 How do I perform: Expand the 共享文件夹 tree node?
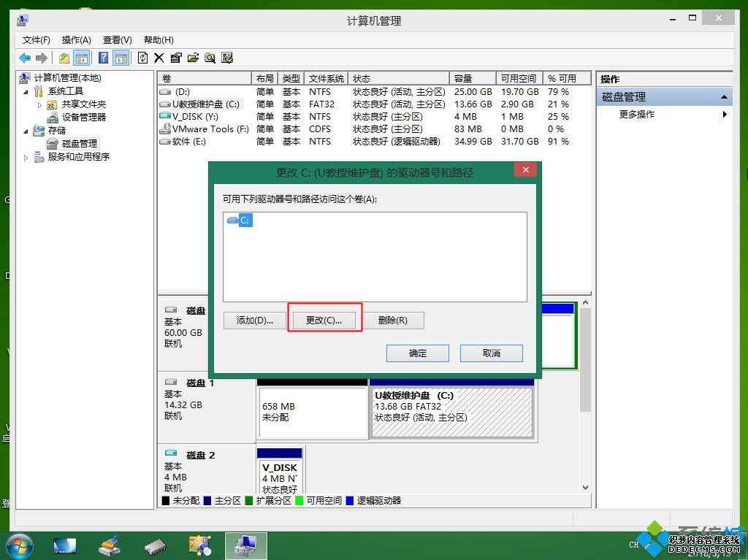[39, 105]
